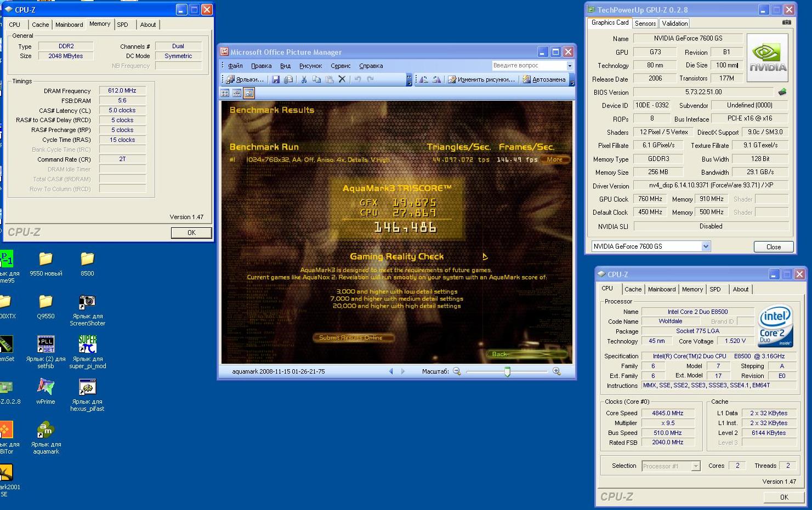Open graphics card selector dropdown in GPU-Z

pos(706,247)
